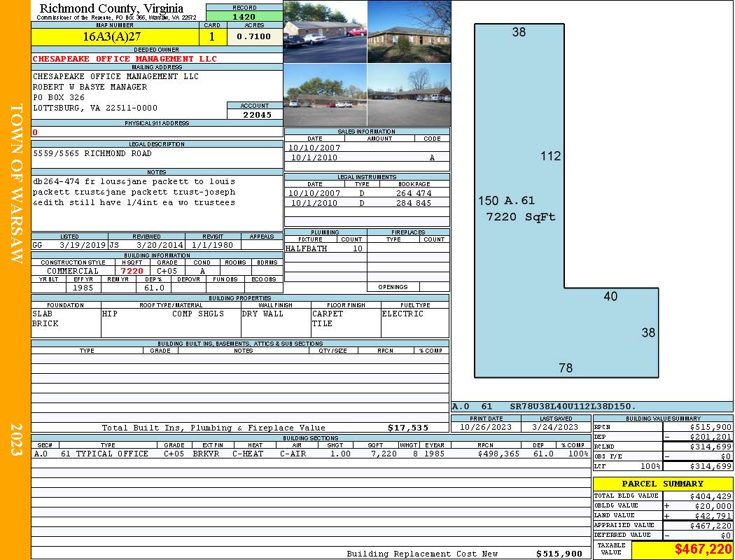
Task: Click effective year 1985 in Building Information
Action: pyautogui.click(x=83, y=288)
